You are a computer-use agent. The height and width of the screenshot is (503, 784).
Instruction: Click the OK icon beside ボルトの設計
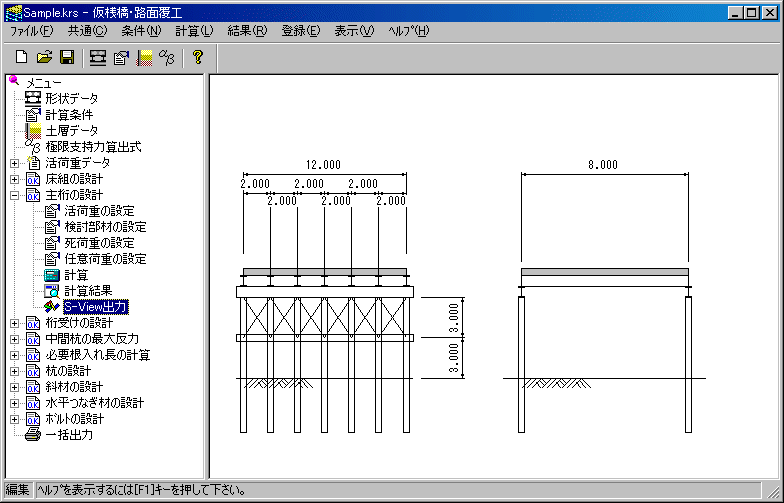[33, 418]
